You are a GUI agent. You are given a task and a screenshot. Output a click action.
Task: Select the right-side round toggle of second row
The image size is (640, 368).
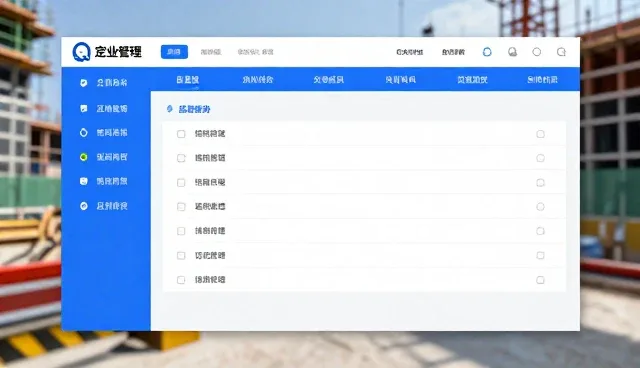[x=540, y=158]
